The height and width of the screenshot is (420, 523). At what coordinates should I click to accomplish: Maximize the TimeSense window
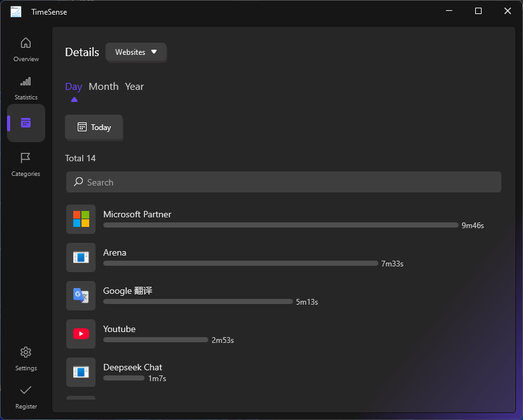[x=478, y=11]
